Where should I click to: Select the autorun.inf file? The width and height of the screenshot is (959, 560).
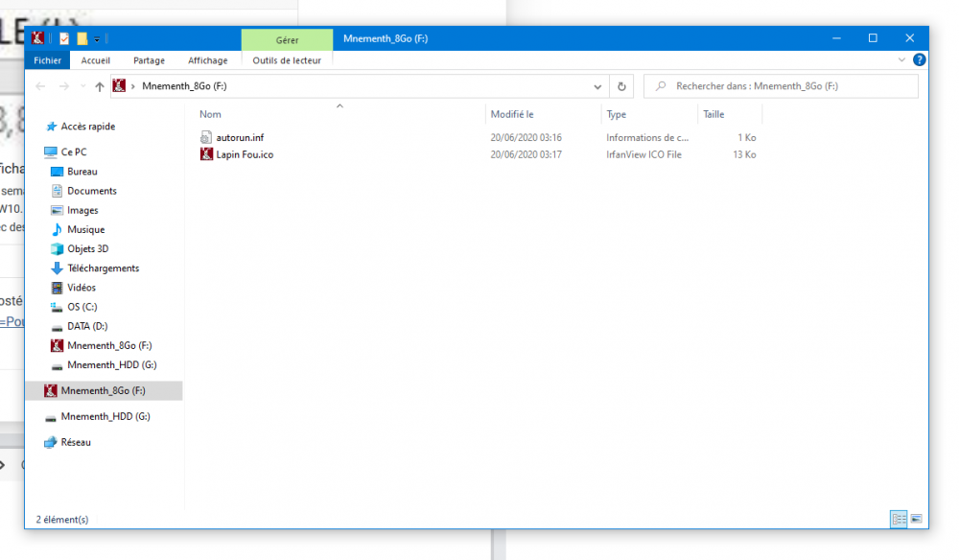(x=240, y=138)
